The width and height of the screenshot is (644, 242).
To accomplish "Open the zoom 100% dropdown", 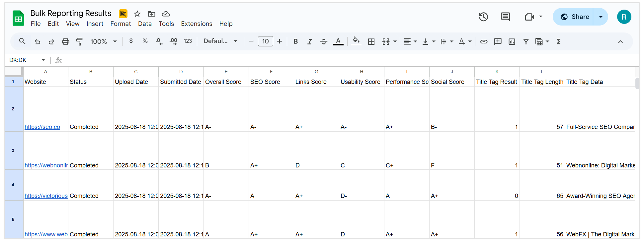I will pos(104,41).
